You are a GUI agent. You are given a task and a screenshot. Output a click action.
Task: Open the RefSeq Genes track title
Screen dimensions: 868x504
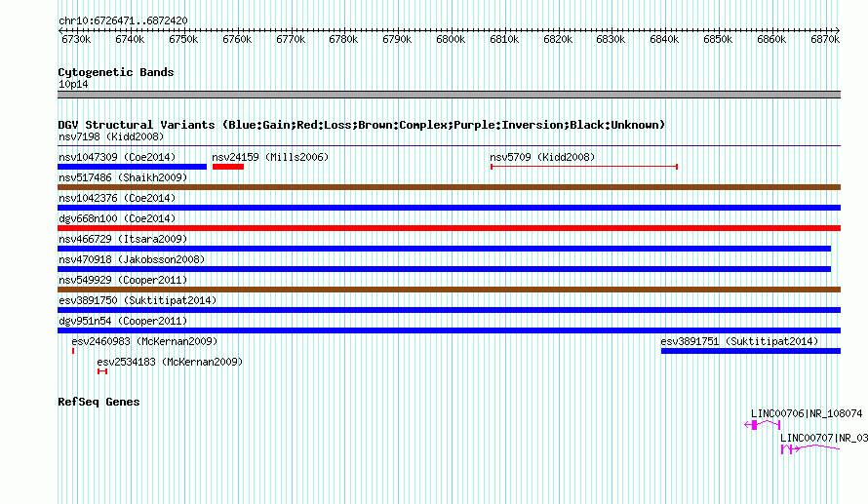point(99,403)
